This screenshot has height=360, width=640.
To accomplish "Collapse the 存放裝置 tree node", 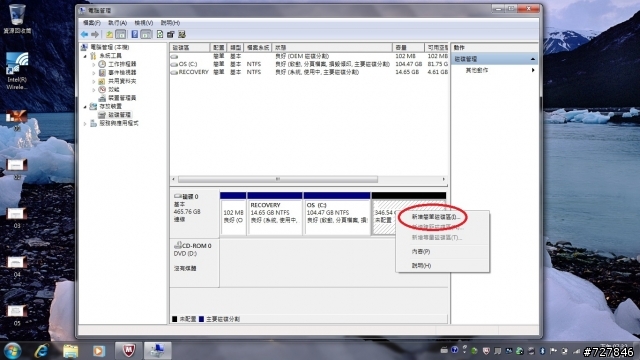I will 85,107.
